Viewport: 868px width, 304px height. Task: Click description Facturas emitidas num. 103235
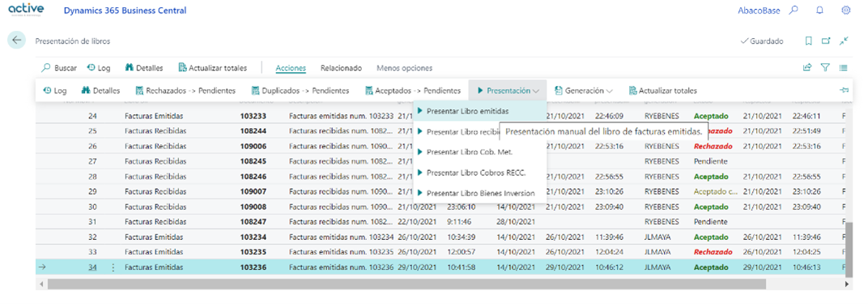pyautogui.click(x=341, y=251)
